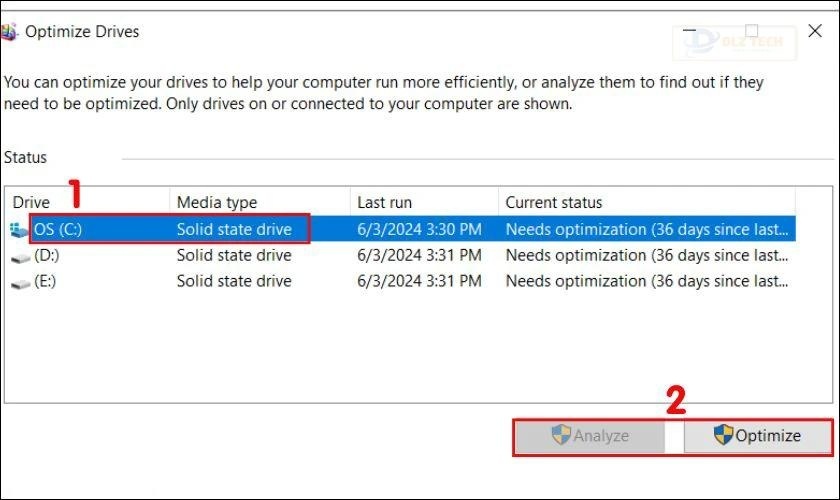Select the OS (C:) drive name
840x500 pixels.
tap(58, 229)
